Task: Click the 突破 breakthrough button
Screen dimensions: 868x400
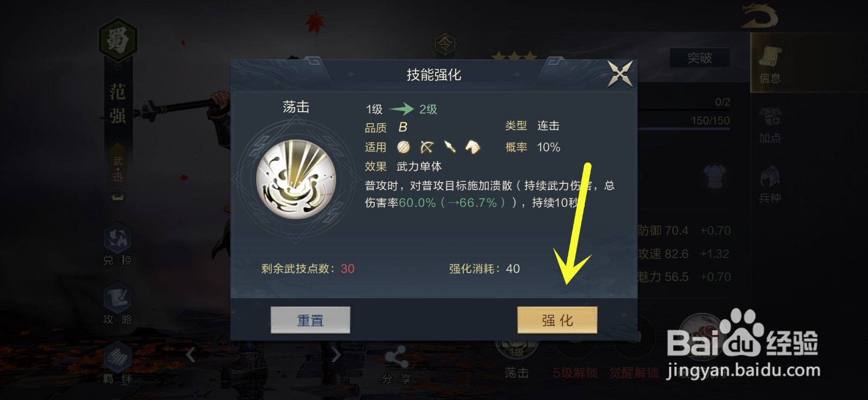Action: click(699, 57)
